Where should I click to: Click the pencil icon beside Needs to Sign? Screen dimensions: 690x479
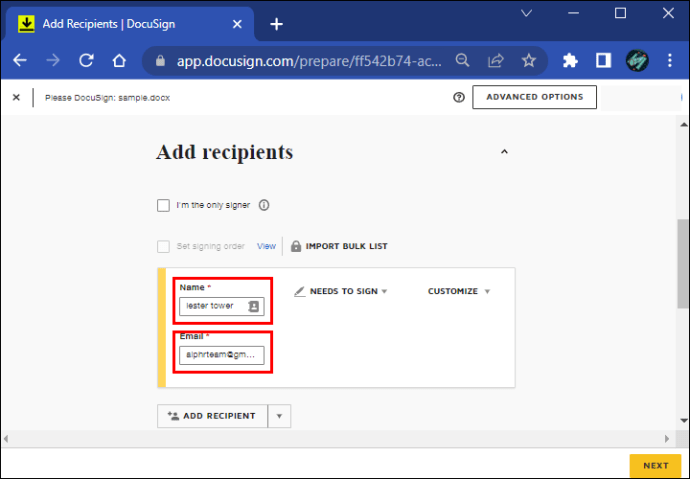pyautogui.click(x=300, y=291)
